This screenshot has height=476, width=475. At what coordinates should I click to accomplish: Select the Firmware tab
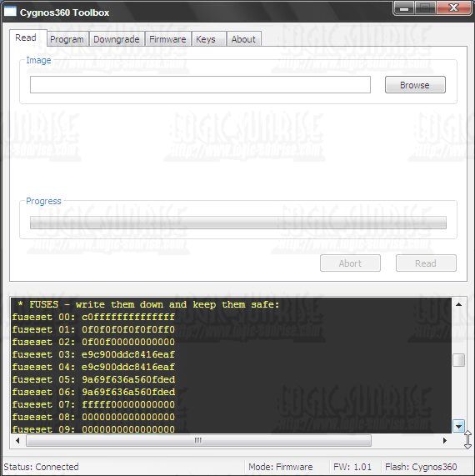(167, 39)
